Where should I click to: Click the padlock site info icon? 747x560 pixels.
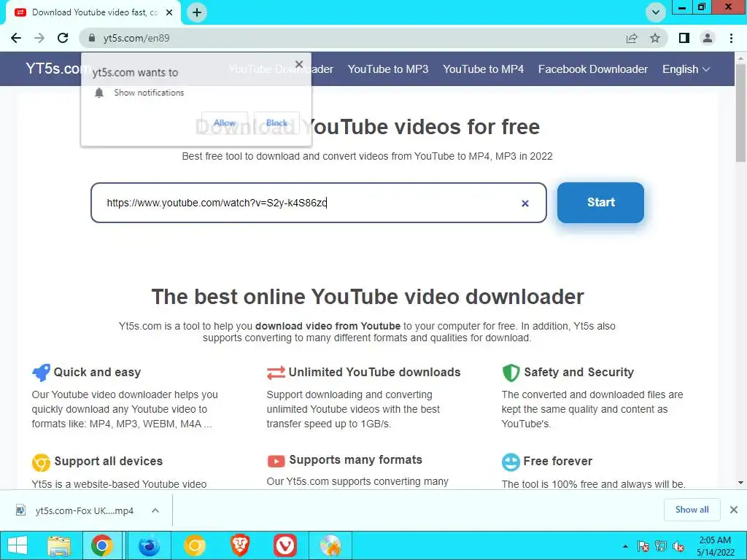tap(92, 38)
